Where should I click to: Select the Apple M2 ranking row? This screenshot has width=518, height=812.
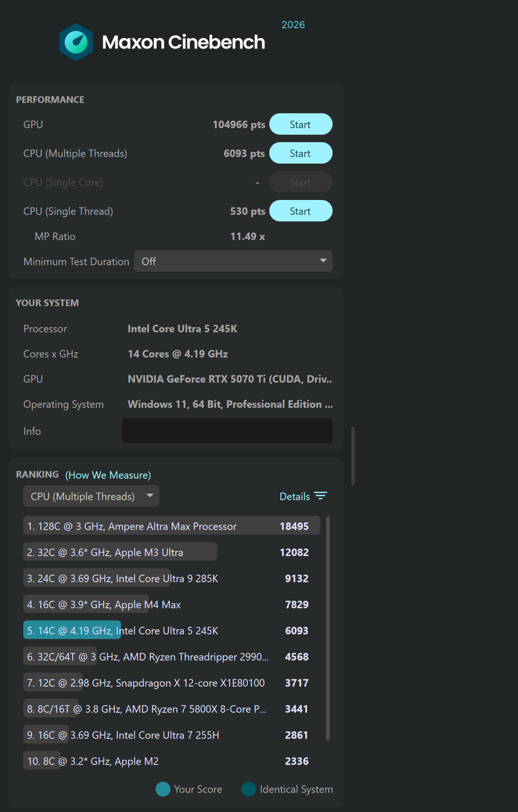[171, 761]
